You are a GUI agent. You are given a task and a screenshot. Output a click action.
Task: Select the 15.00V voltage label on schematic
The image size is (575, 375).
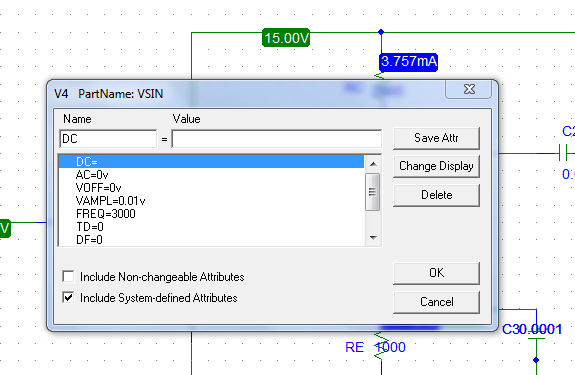click(286, 38)
